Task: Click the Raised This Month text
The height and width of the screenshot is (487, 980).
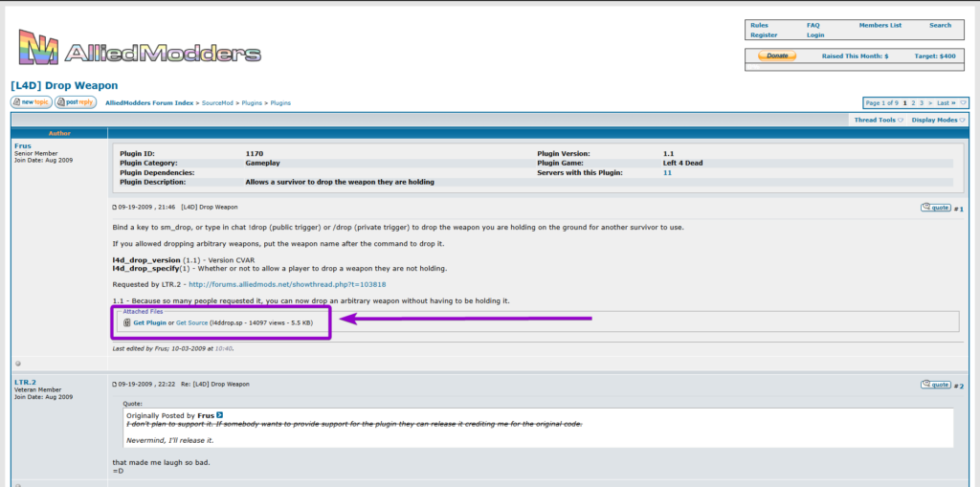Action: (x=855, y=55)
